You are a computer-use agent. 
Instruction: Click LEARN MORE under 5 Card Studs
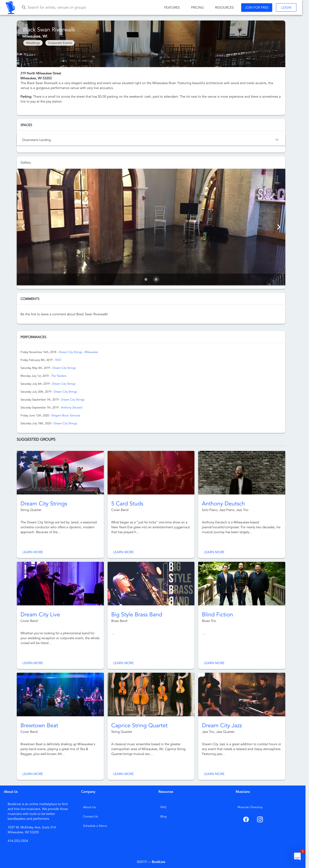click(x=123, y=552)
